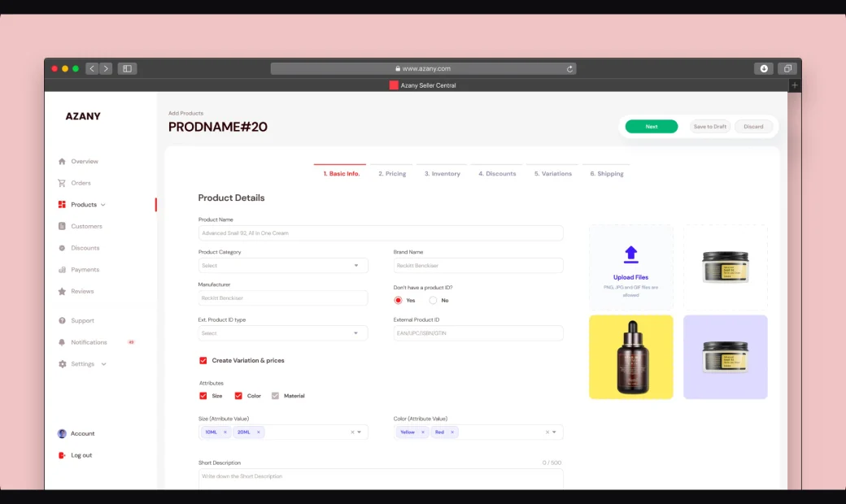The image size is (846, 504).
Task: Remove the 10ML size tag
Action: [225, 432]
